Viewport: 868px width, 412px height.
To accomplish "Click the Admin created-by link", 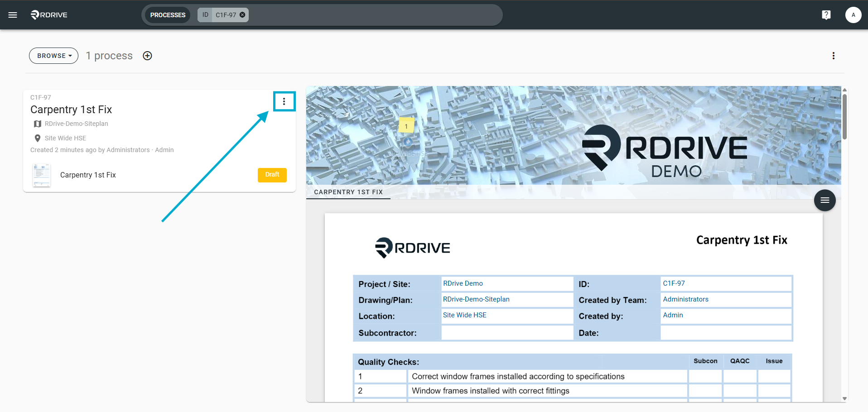I will click(x=673, y=315).
